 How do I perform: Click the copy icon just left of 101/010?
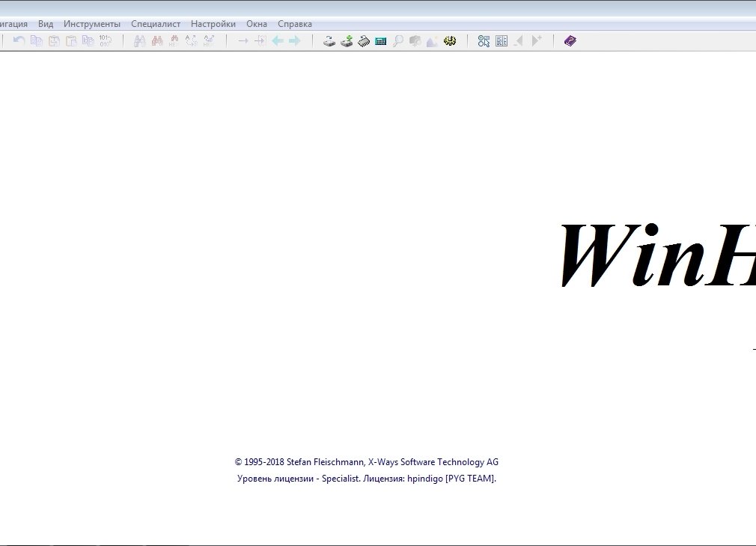[x=88, y=41]
